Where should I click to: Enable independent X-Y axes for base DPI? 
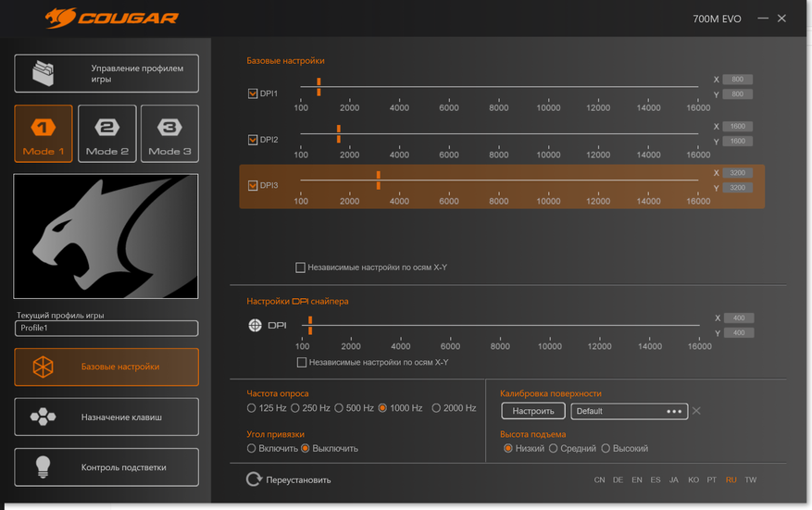[x=300, y=267]
